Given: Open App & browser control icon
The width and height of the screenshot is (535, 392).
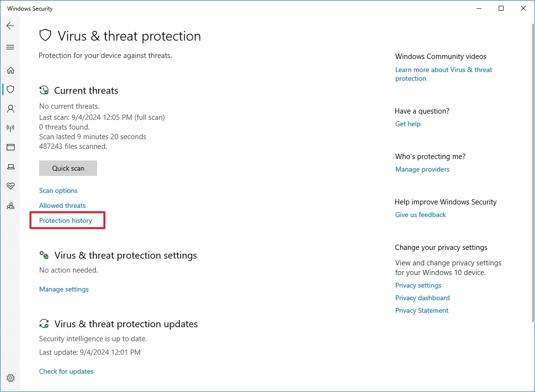Looking at the screenshot, I should (11, 147).
